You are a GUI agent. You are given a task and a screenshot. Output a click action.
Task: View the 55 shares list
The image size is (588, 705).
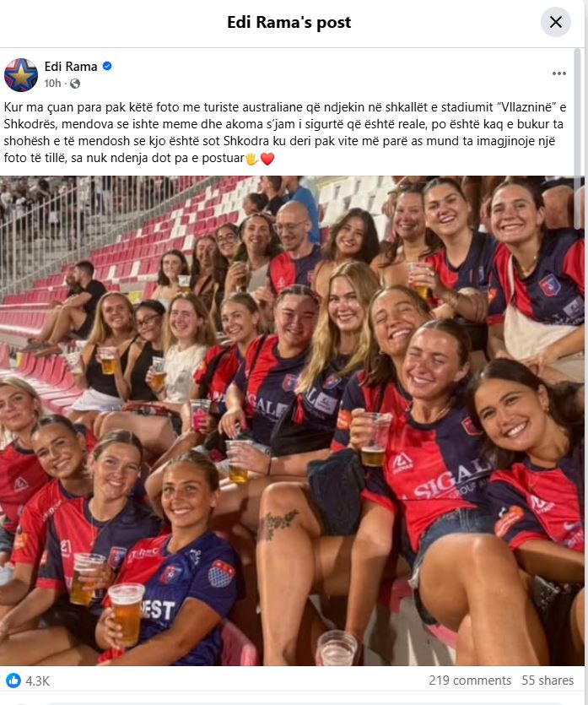[x=548, y=681]
